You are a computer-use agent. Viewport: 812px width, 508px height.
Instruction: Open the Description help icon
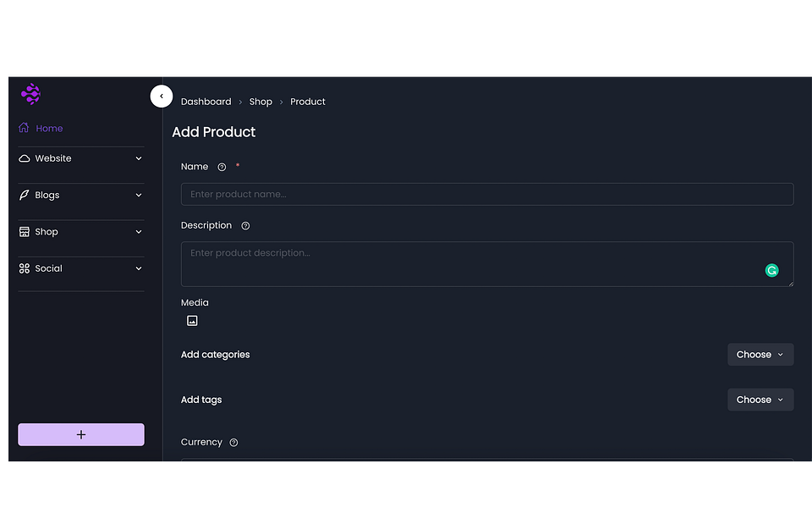245,225
